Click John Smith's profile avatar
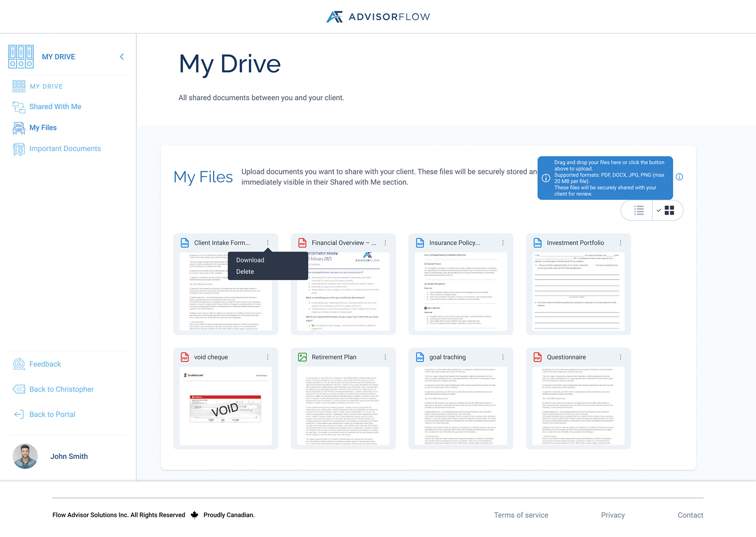Viewport: 756px width, 537px height. [x=25, y=456]
